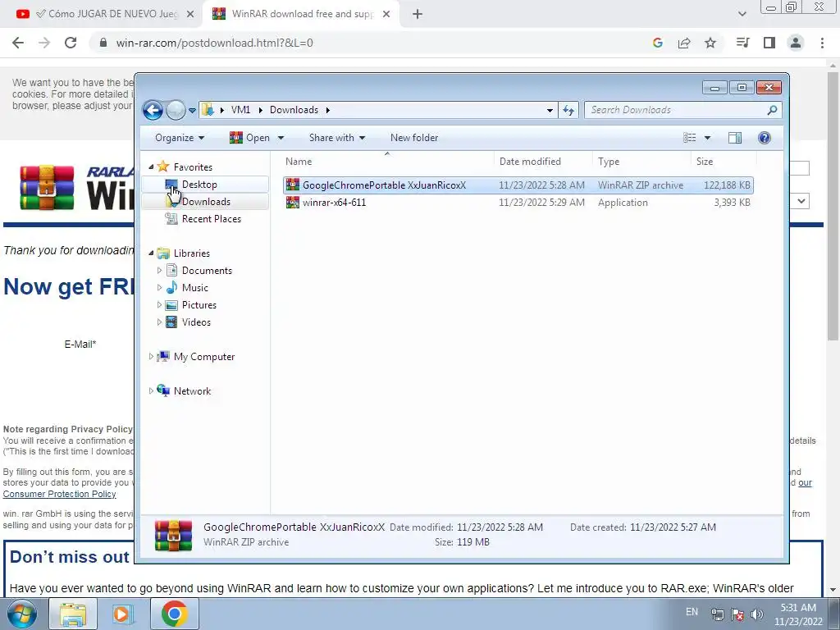
Task: Open a new Chrome tab
Action: click(418, 15)
